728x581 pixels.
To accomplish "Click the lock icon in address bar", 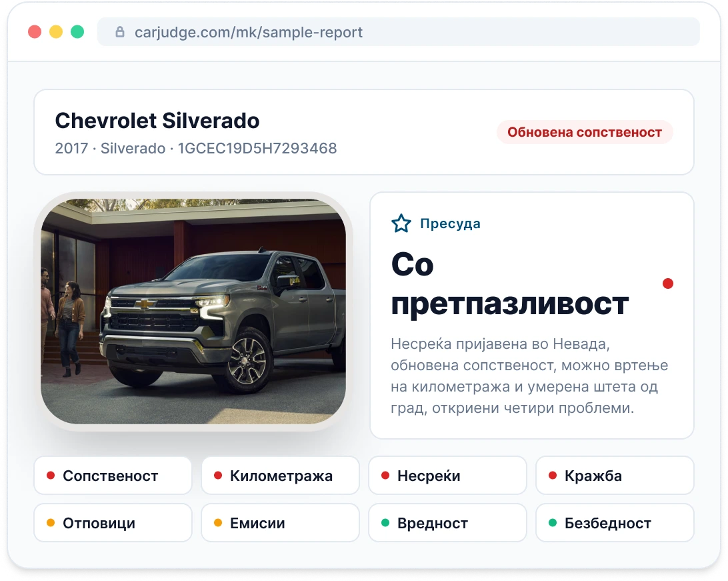I will [120, 31].
